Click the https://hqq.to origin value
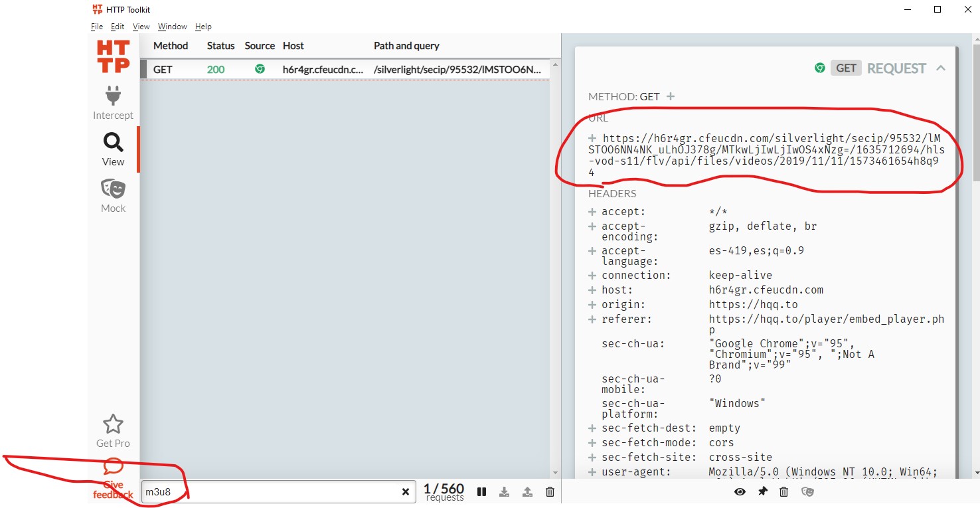Screen dimensions: 980x508 754,305
